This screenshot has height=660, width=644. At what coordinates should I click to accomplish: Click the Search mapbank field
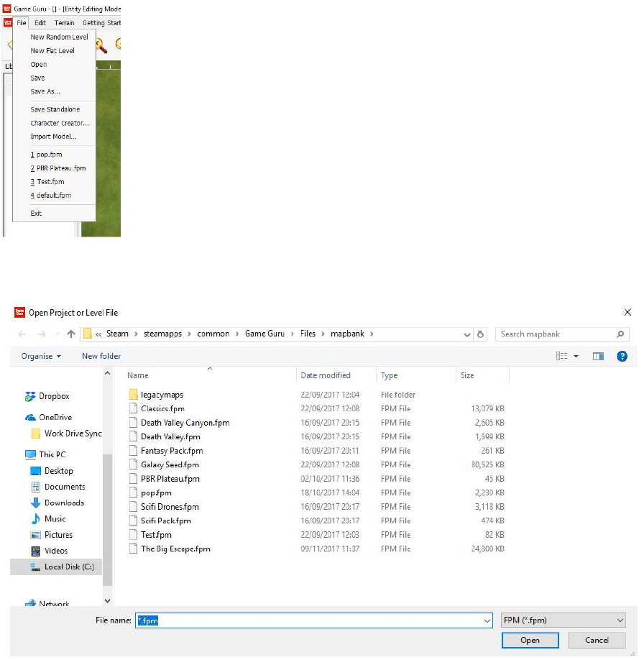(x=562, y=334)
